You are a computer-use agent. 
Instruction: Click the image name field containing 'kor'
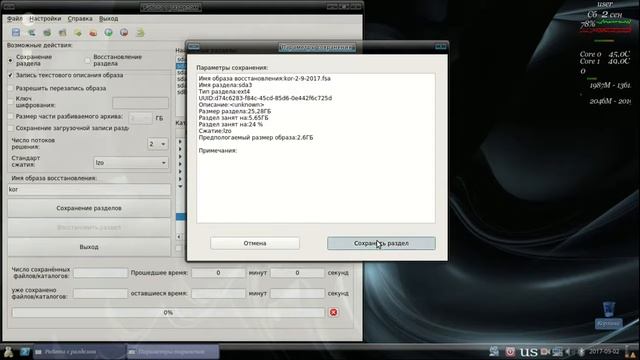89,189
